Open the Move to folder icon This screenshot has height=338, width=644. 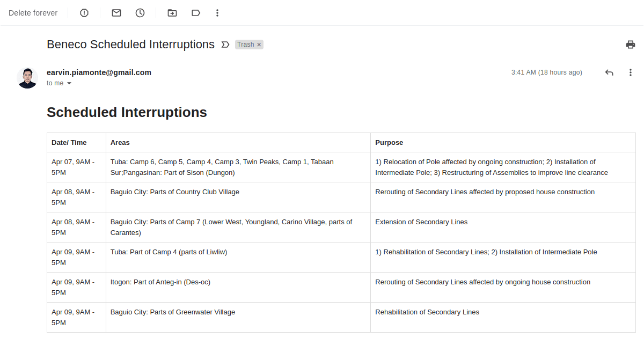pyautogui.click(x=172, y=13)
